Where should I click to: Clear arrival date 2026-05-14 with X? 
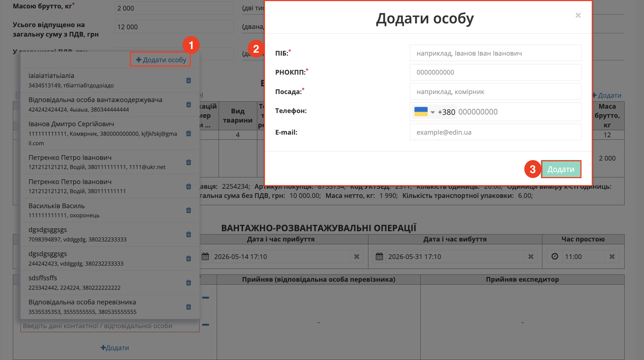coord(357,257)
